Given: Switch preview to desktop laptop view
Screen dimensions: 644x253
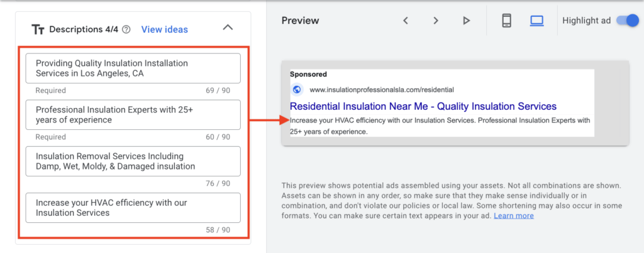Looking at the screenshot, I should [x=537, y=21].
